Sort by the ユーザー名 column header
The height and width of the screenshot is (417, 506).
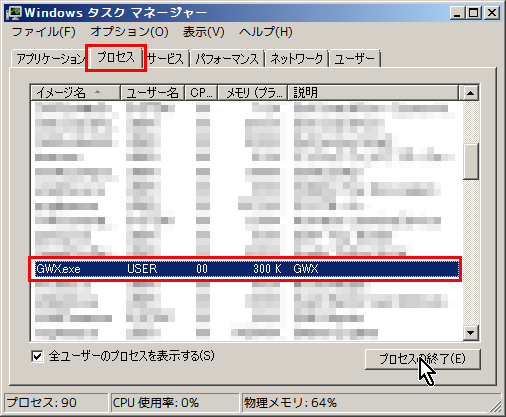click(x=152, y=93)
